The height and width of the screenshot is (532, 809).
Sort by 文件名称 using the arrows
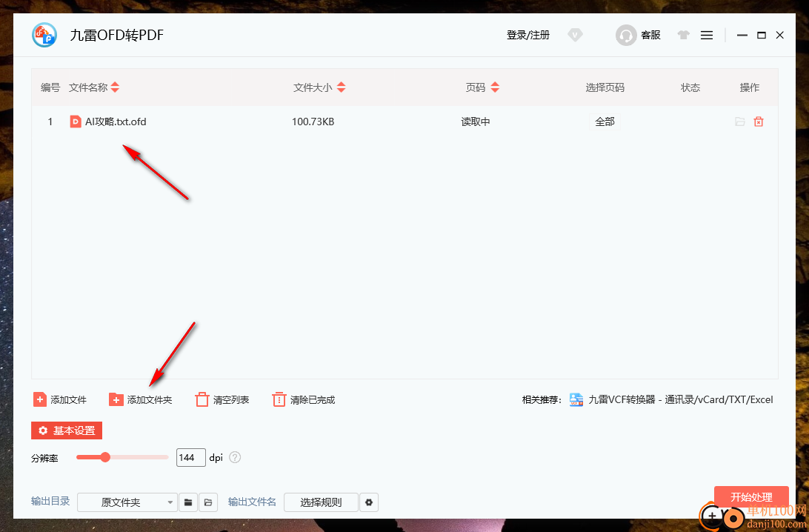[x=115, y=87]
